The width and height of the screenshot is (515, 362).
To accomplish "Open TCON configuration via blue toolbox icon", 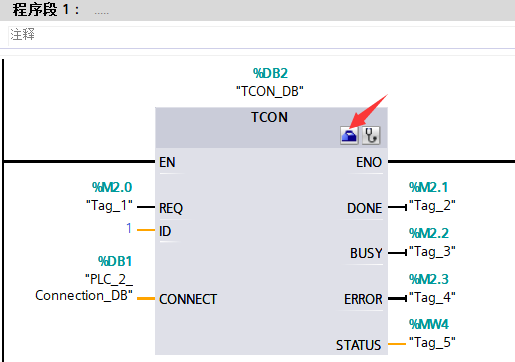I will [x=349, y=135].
